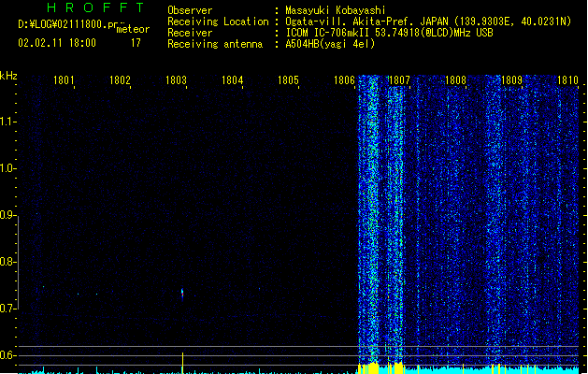
Task: Click the 1806 time marker
Action: 344,80
